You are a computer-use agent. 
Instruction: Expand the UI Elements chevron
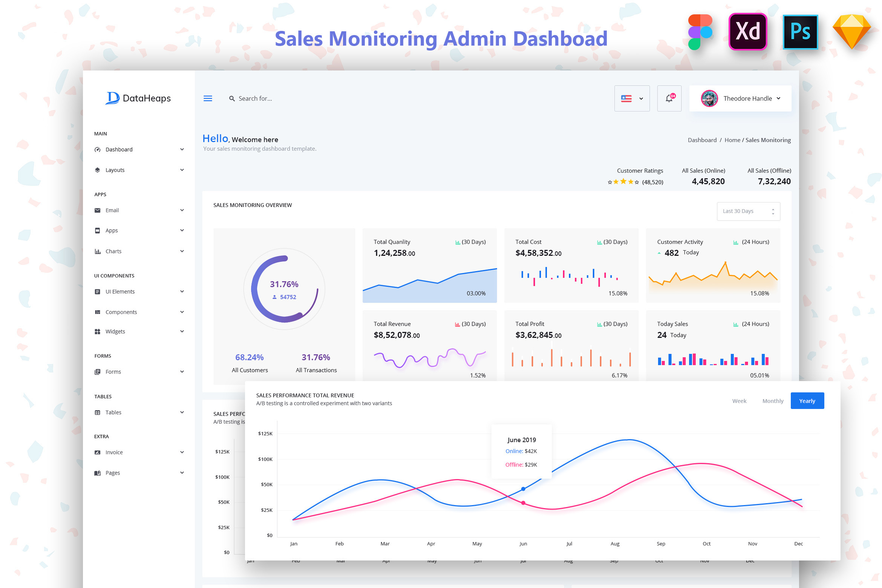coord(182,291)
